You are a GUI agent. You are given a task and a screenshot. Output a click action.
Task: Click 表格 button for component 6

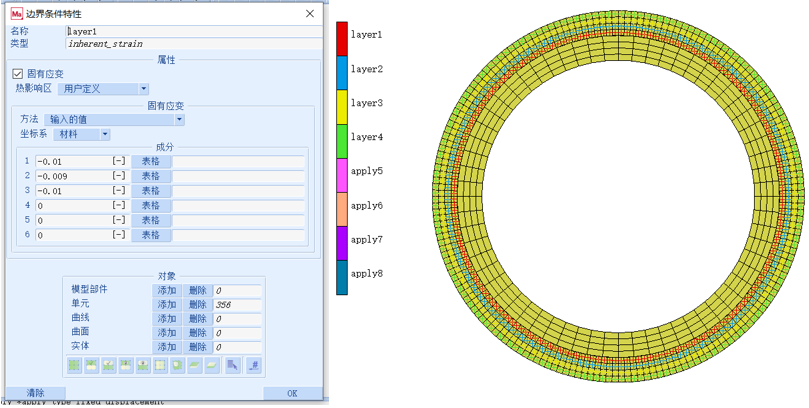point(151,235)
